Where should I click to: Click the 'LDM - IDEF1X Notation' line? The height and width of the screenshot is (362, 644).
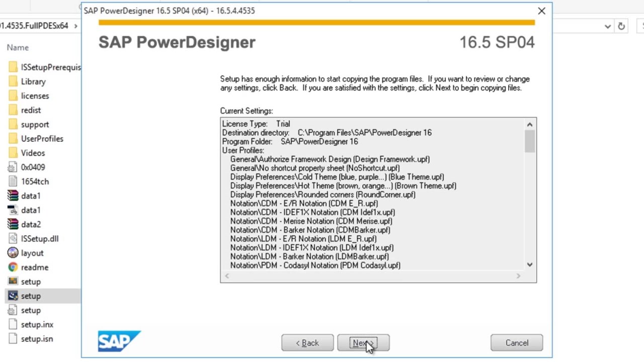tap(312, 248)
